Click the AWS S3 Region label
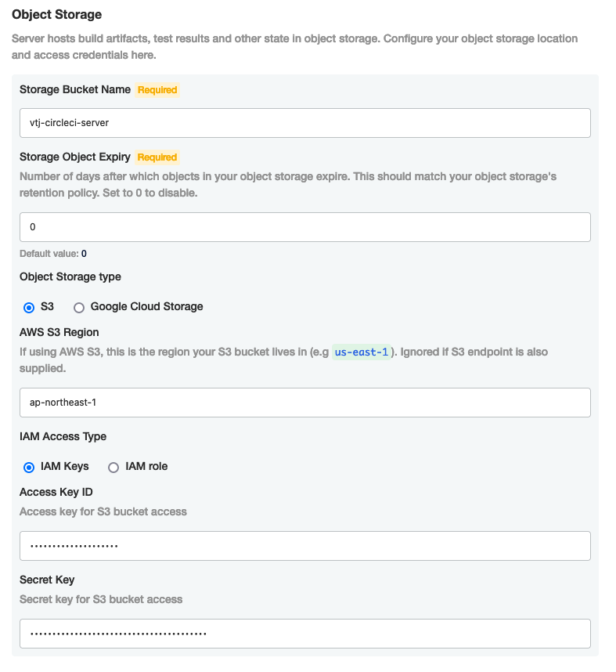The image size is (616, 672). (59, 332)
